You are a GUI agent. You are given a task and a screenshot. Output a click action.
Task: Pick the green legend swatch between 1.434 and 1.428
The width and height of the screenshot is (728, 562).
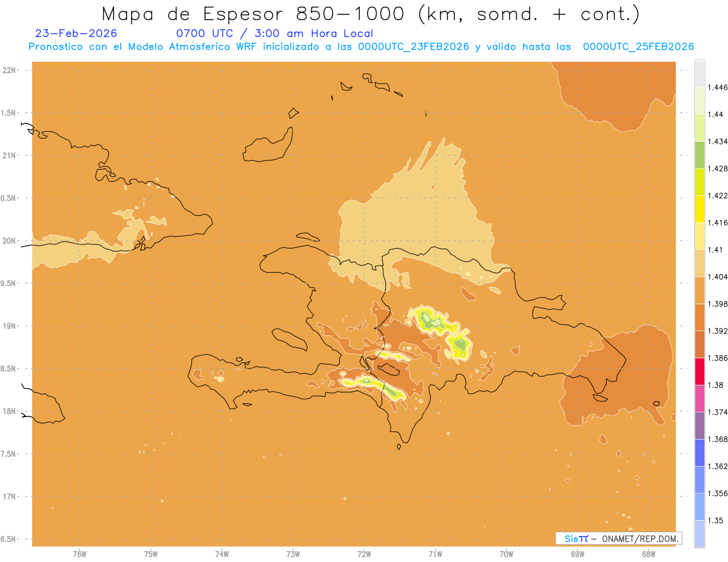pos(699,155)
